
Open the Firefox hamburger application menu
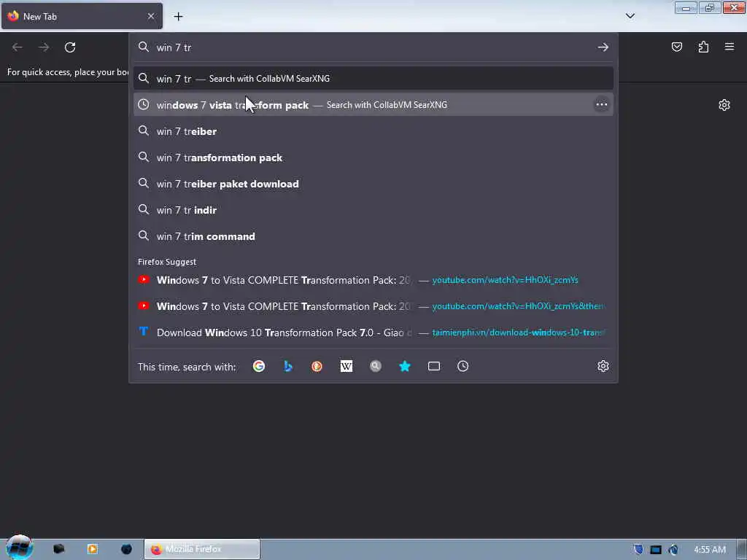click(x=729, y=47)
